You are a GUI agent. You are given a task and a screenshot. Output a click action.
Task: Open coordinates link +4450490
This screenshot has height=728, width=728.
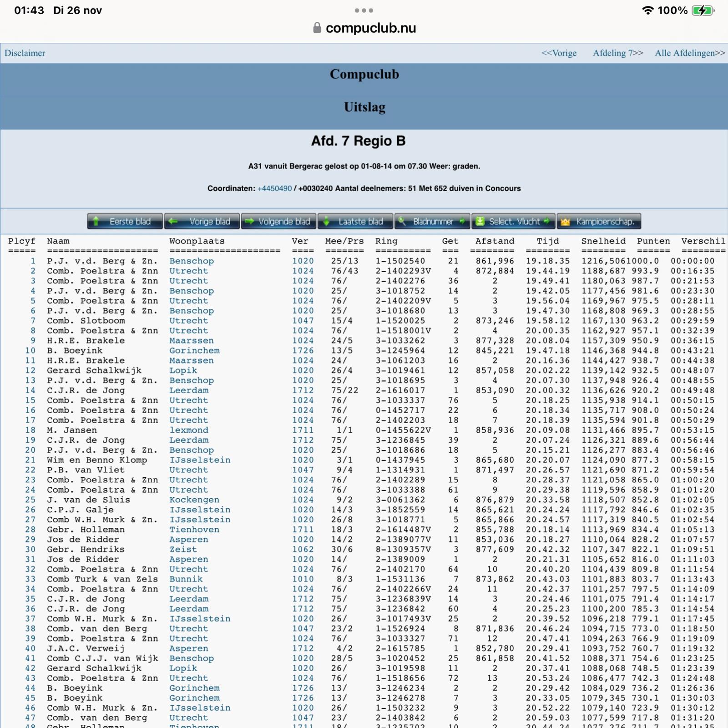(x=274, y=188)
